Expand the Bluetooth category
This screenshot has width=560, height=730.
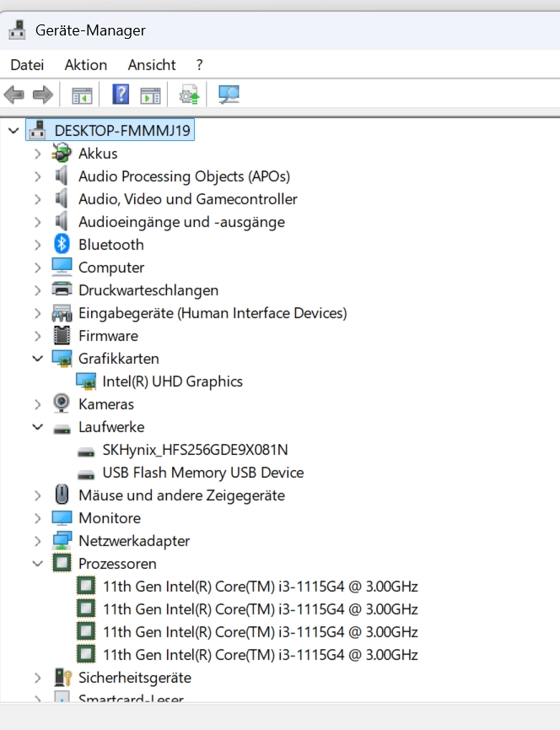tap(38, 245)
